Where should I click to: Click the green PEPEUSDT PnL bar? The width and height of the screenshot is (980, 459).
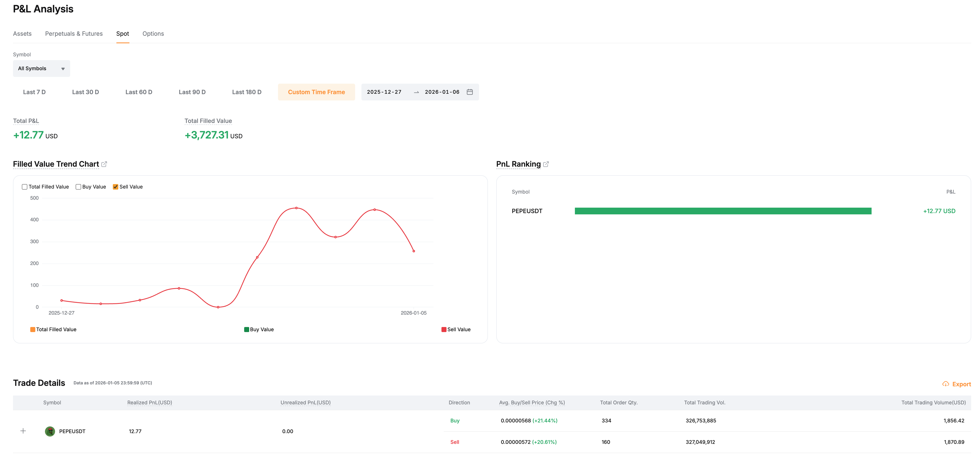tap(723, 211)
